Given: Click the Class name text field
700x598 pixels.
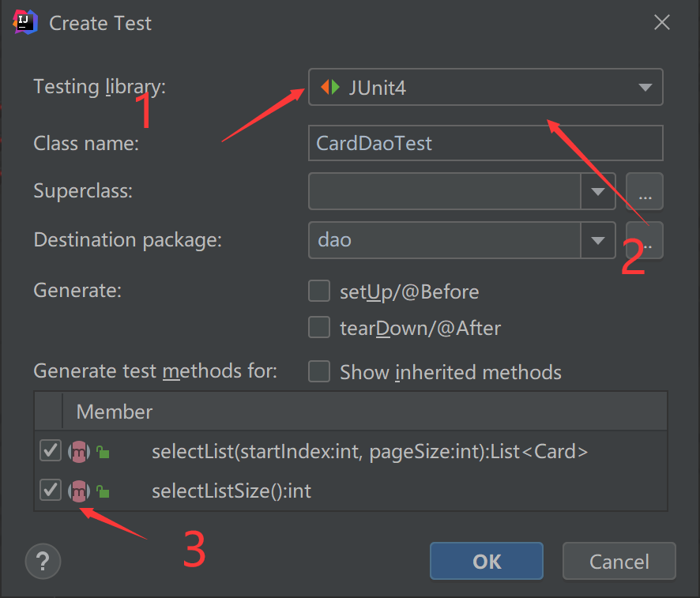Looking at the screenshot, I should [x=485, y=143].
